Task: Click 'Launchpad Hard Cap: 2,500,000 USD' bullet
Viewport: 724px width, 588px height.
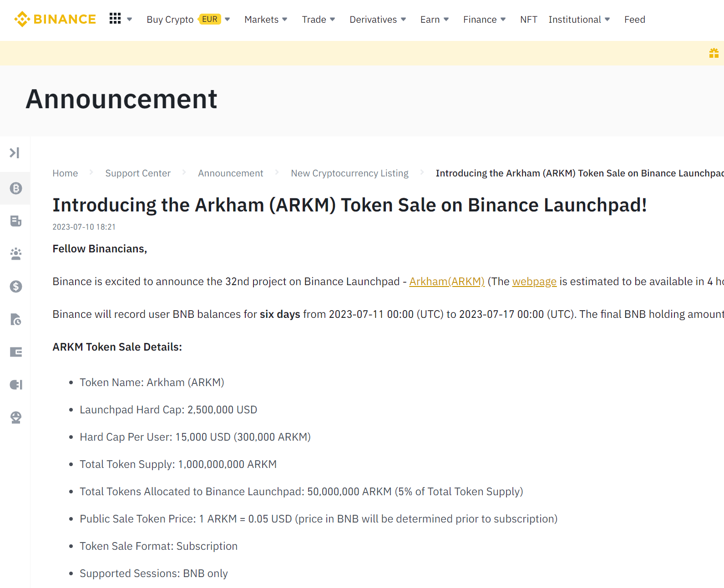Action: click(168, 410)
